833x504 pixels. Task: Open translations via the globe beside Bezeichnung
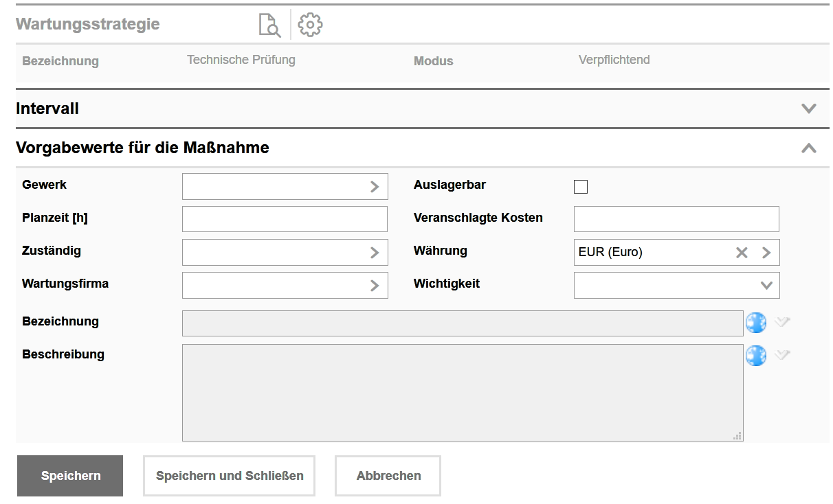coord(756,322)
